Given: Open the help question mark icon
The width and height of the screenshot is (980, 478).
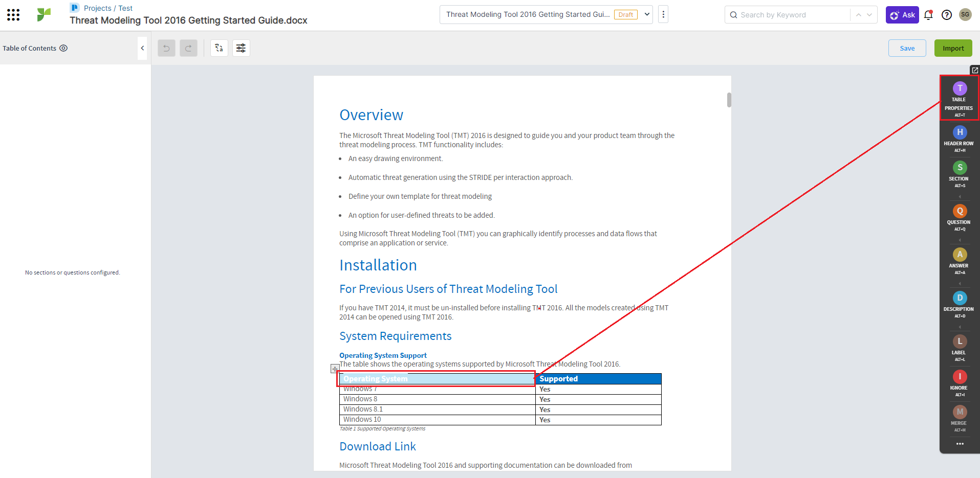Looking at the screenshot, I should point(947,15).
